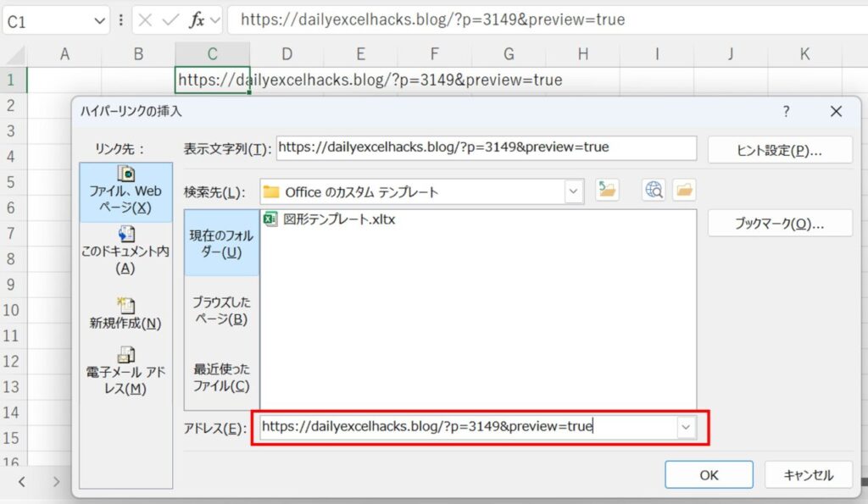Viewport: 868px width, 504px height.
Task: Switch to the Current Folder tab
Action: (221, 241)
